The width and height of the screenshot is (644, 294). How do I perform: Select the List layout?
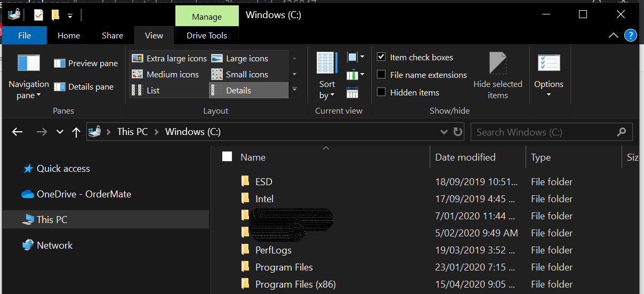pos(146,91)
